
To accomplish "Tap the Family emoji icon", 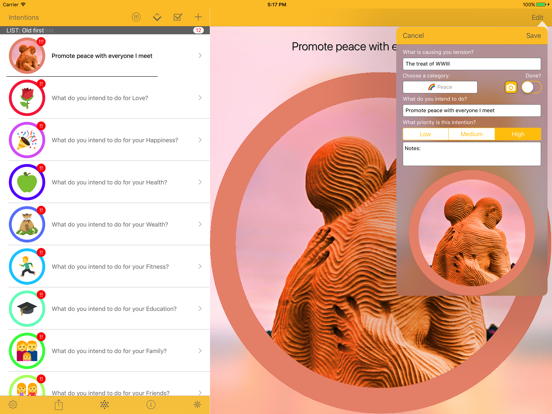I will click(27, 351).
